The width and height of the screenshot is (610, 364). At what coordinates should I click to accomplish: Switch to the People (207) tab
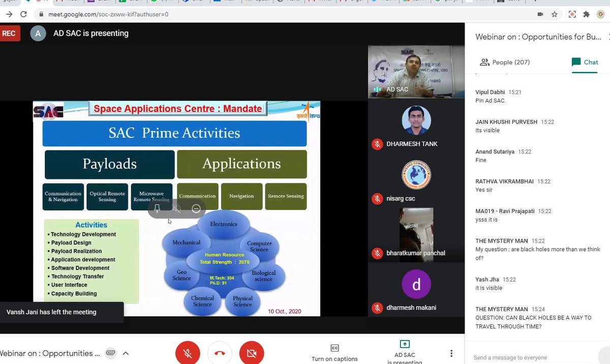click(505, 62)
